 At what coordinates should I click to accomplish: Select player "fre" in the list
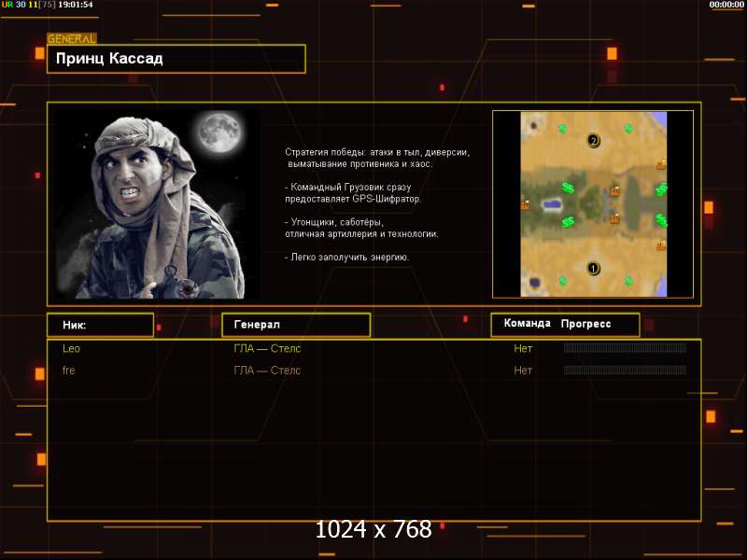69,371
